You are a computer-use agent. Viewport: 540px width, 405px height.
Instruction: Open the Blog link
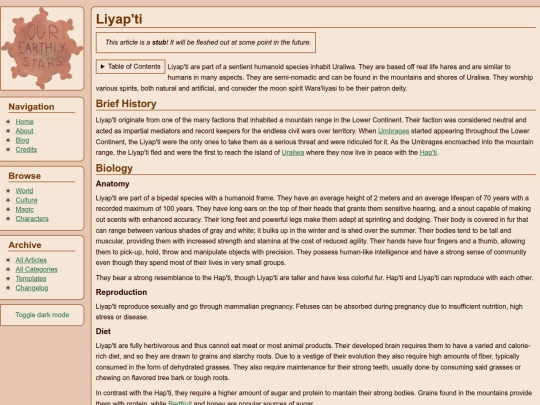click(22, 140)
